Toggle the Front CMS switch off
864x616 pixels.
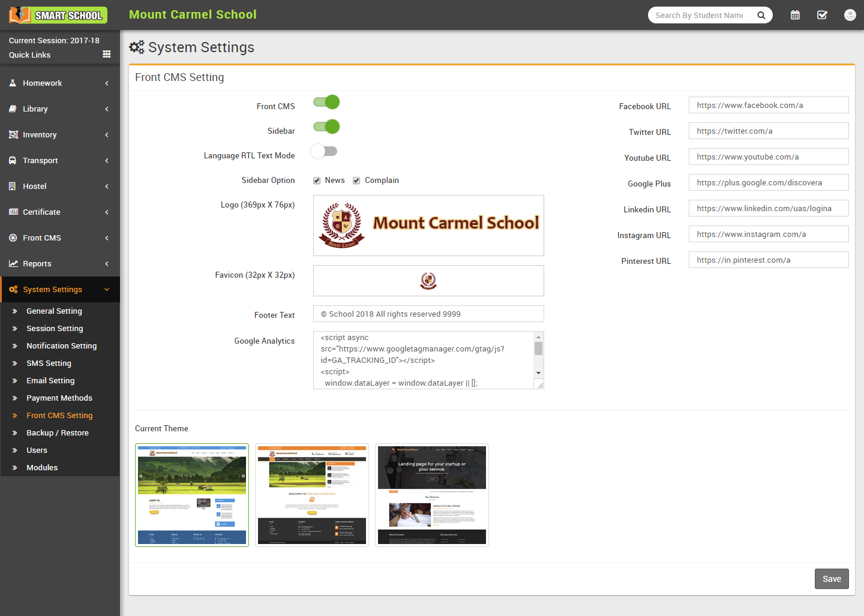pyautogui.click(x=326, y=103)
